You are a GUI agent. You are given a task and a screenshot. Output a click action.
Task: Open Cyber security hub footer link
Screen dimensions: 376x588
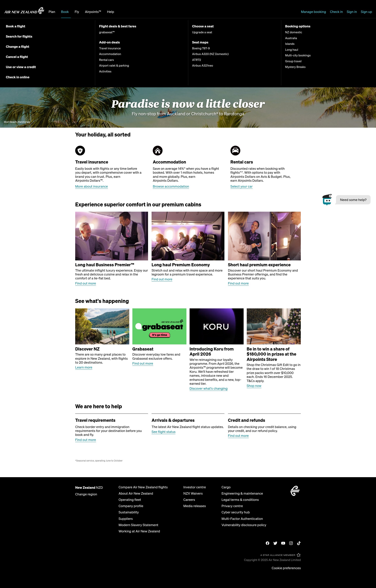tap(235, 512)
